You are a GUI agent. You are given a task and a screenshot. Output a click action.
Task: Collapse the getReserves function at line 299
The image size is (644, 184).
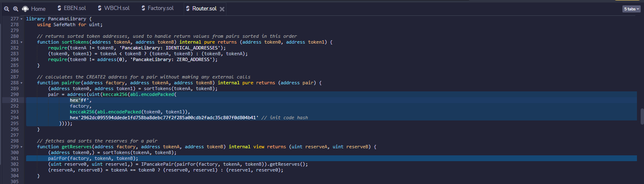pos(21,147)
